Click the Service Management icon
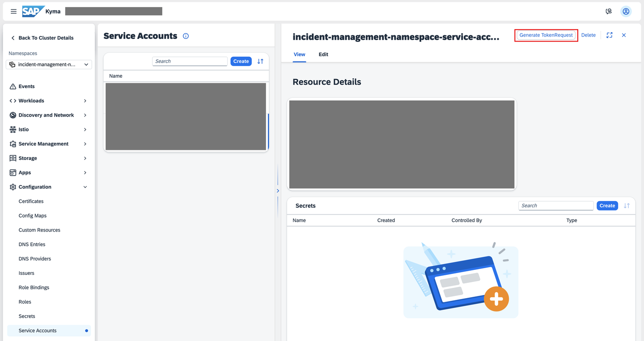Viewport: 644px width, 341px height. (13, 144)
